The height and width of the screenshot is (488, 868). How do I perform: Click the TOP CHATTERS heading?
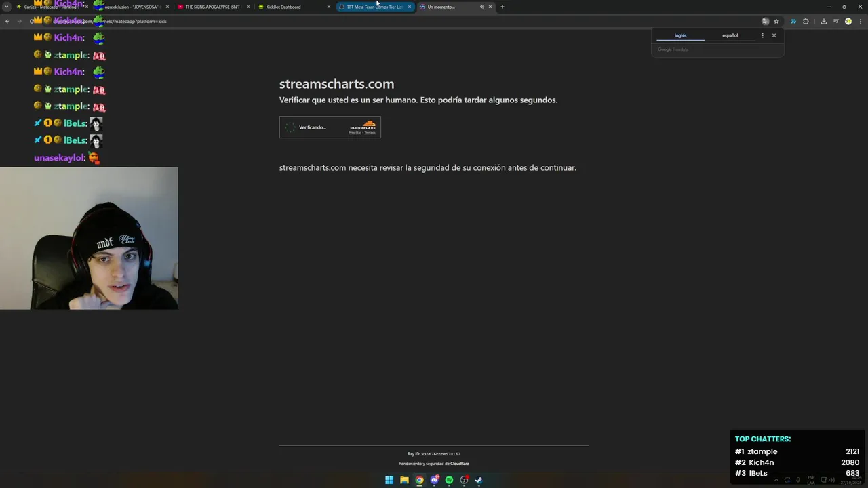point(763,439)
